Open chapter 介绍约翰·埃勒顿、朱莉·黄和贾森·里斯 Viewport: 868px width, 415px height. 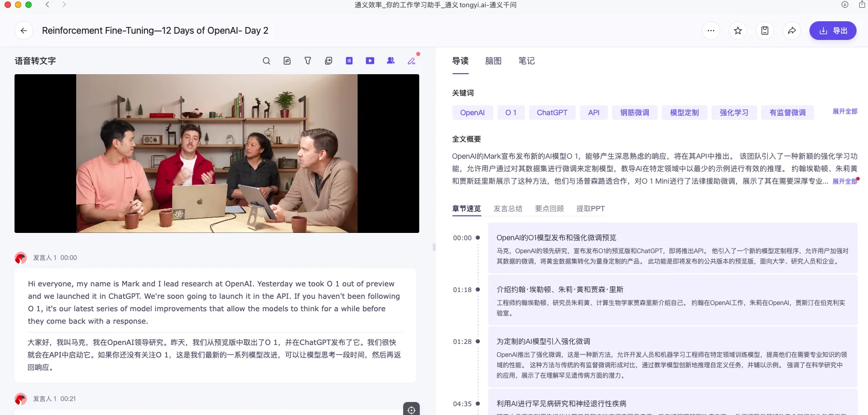[x=673, y=300]
